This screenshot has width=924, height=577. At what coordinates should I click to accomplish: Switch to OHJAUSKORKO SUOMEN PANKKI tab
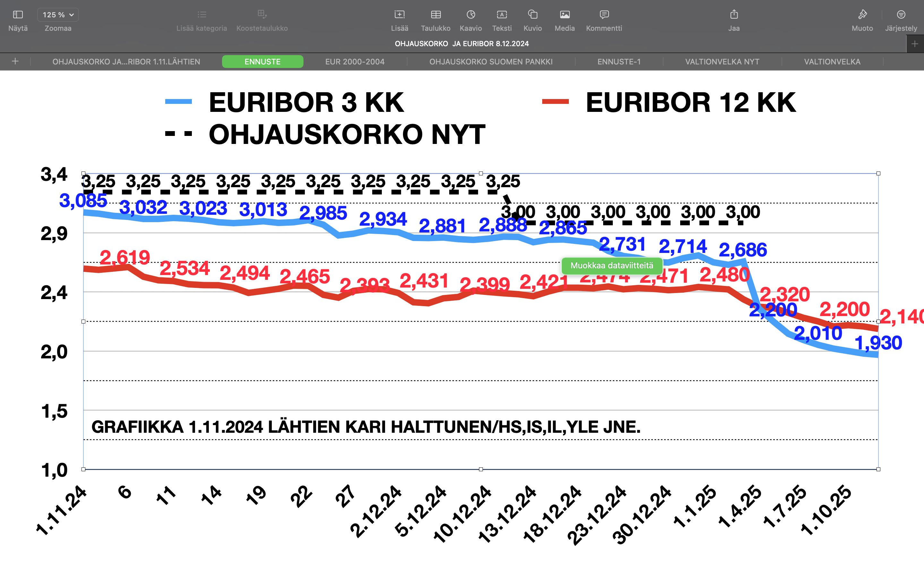[x=491, y=62]
